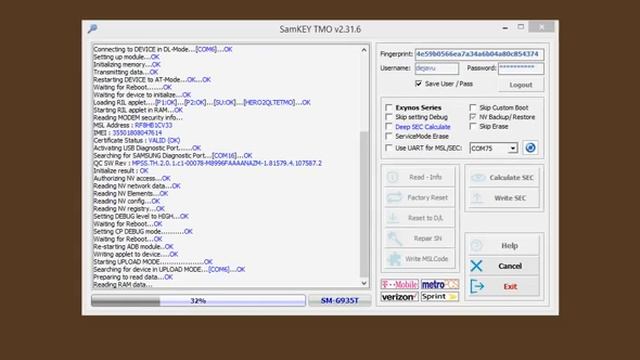
Task: Click the metroPCS carrier logo
Action: click(x=440, y=284)
